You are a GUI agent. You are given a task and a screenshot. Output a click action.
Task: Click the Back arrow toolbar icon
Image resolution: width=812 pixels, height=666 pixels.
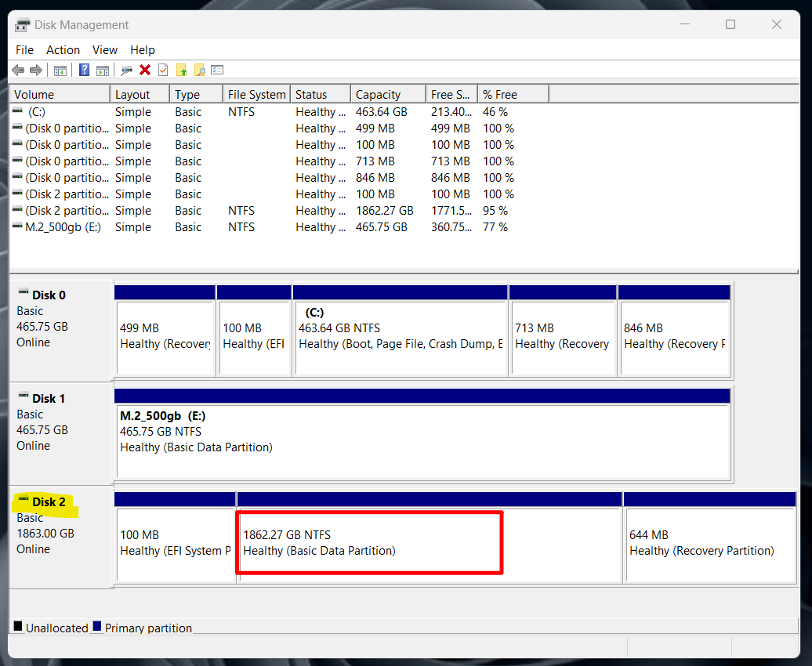click(18, 71)
